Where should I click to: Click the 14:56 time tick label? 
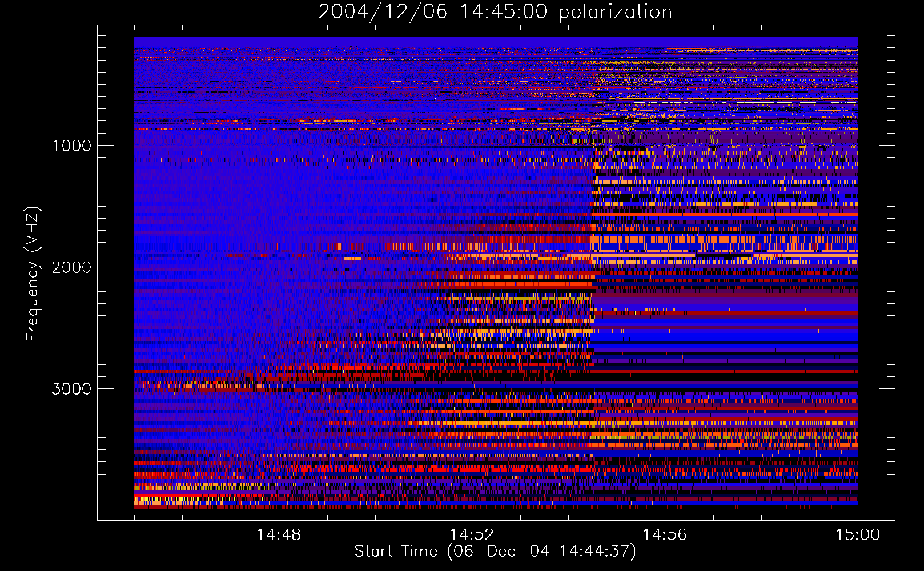pyautogui.click(x=665, y=535)
